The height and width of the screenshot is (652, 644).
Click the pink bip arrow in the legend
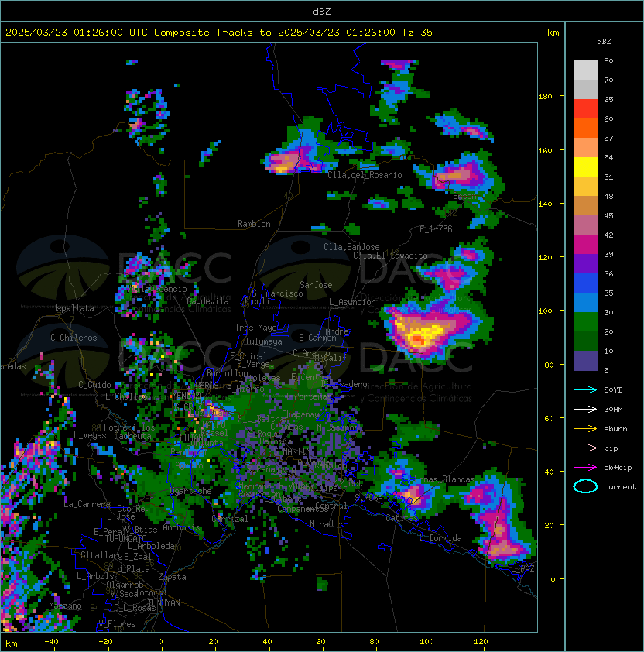pyautogui.click(x=585, y=448)
